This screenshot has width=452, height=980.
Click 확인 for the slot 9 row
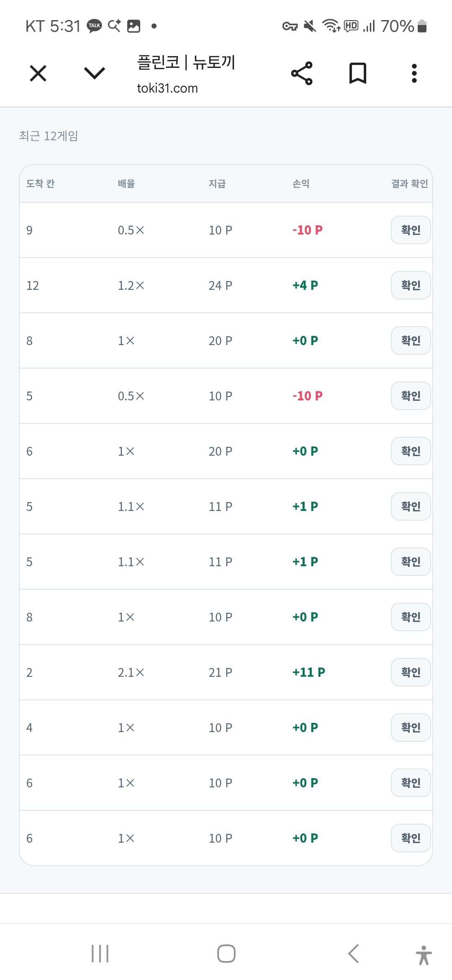click(x=411, y=230)
